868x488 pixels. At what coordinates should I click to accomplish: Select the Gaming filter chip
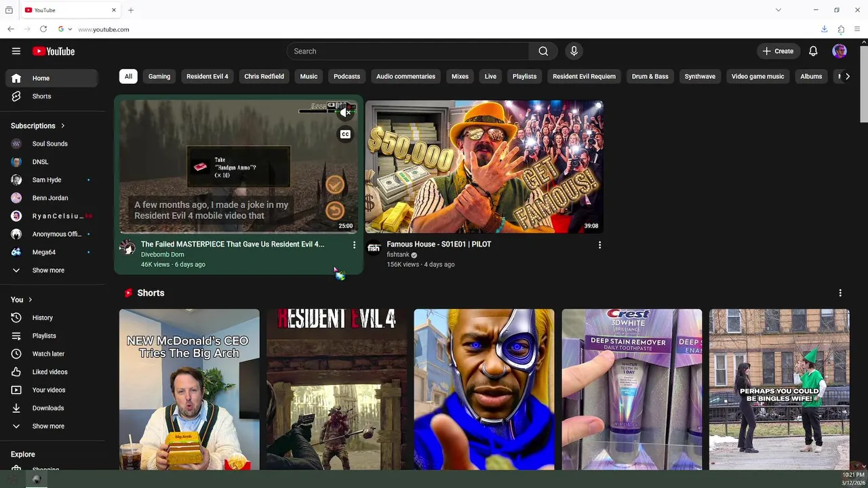click(x=159, y=77)
